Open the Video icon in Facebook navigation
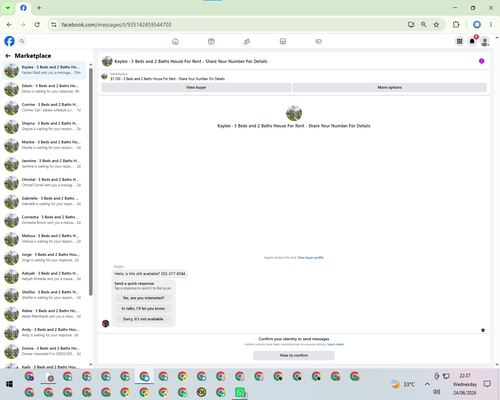 click(x=211, y=41)
